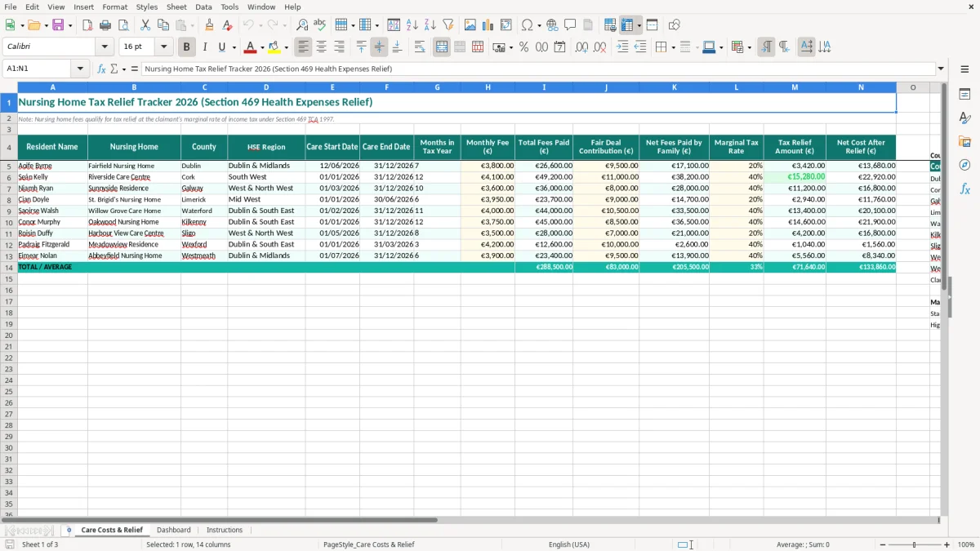Open the Special Character dropdown arrow
Viewport: 980px width, 551px height.
point(539,25)
